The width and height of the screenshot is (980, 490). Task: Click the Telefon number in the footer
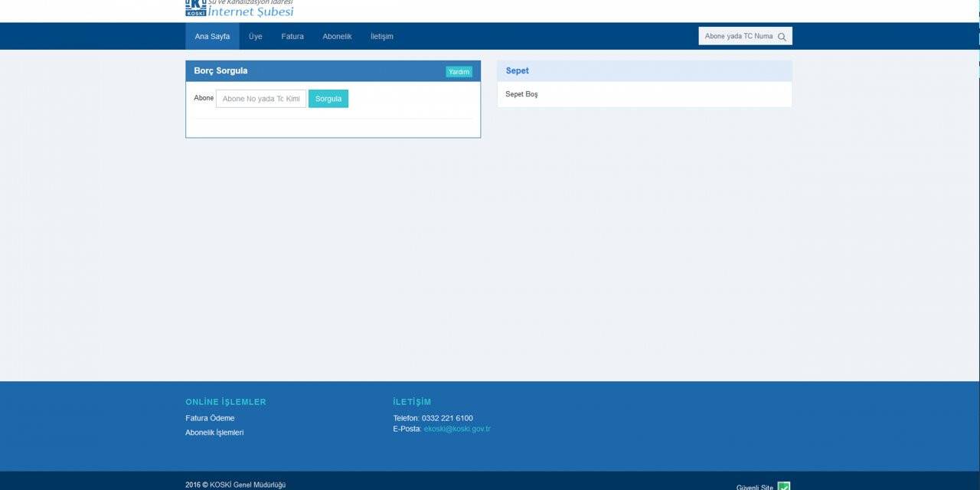(x=446, y=418)
